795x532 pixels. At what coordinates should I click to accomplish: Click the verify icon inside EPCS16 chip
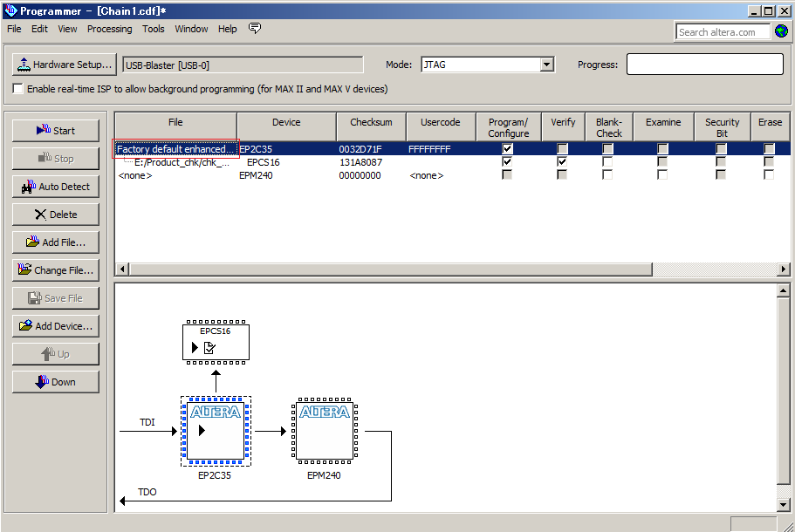tap(209, 348)
